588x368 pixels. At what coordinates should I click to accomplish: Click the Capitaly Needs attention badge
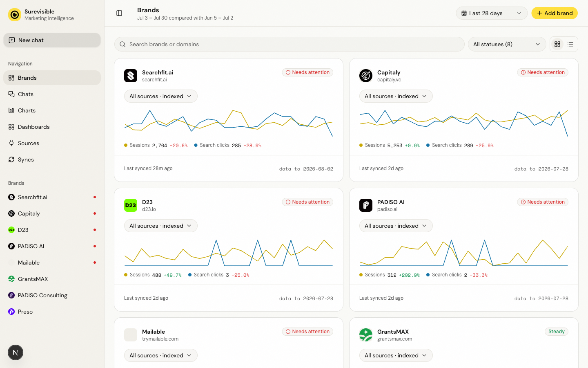tap(543, 72)
